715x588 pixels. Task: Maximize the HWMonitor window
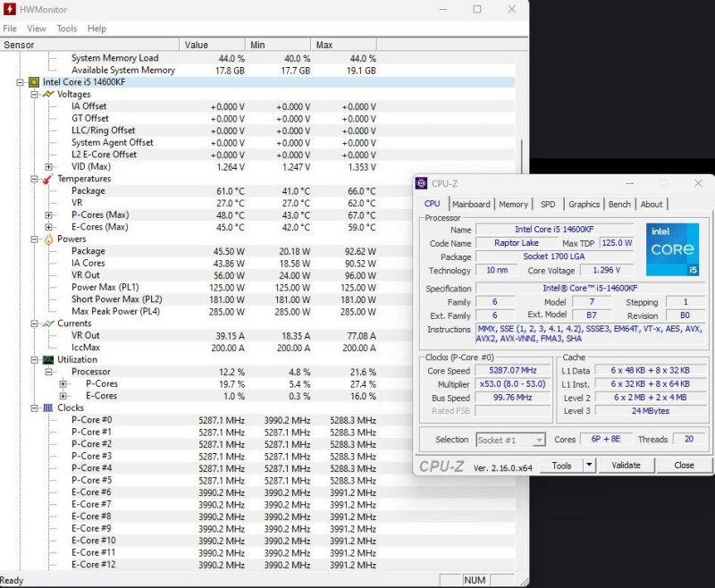click(477, 9)
